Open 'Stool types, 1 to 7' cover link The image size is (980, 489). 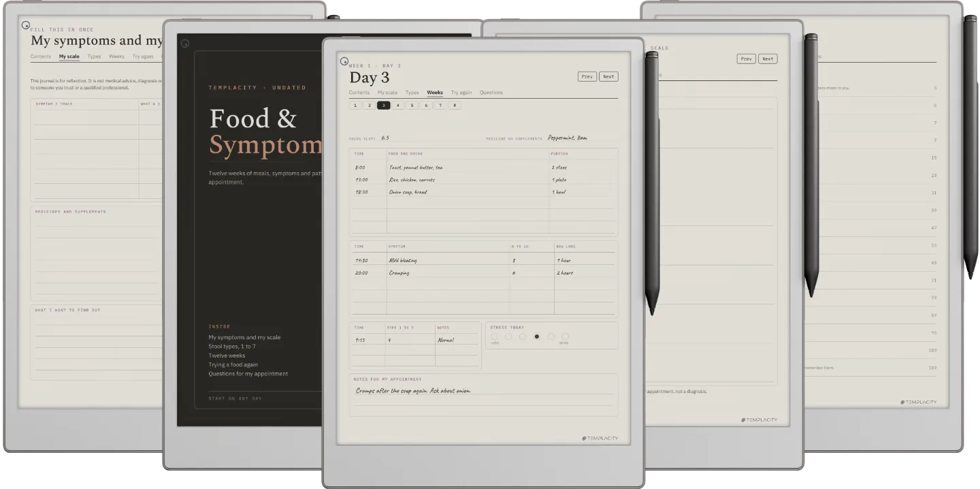click(232, 347)
